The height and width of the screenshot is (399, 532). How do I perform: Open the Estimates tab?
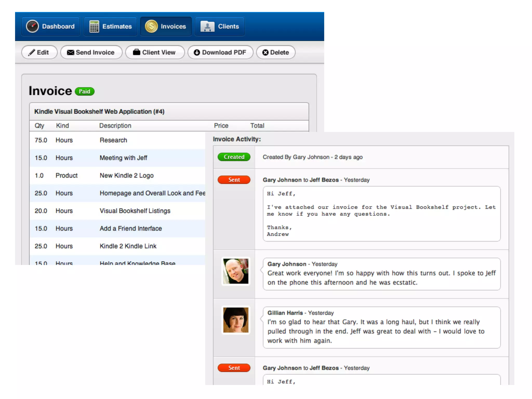pyautogui.click(x=117, y=26)
